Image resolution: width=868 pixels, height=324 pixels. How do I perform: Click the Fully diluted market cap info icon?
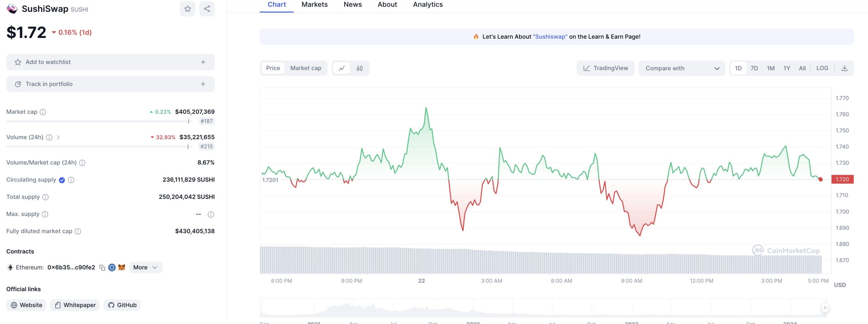78,232
